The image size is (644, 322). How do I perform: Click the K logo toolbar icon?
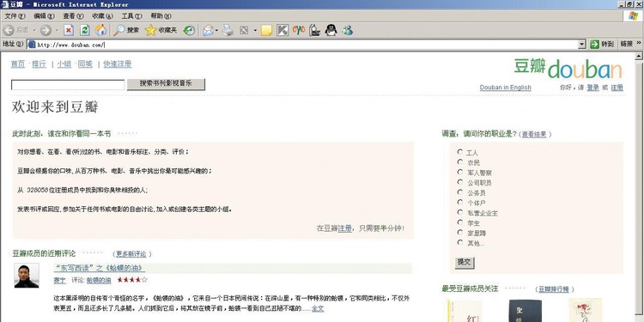(283, 30)
